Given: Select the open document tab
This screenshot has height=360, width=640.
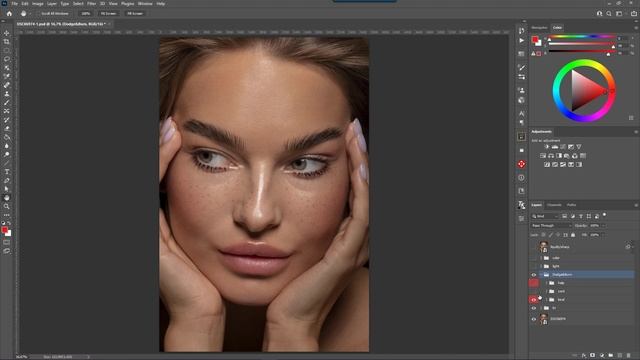Looking at the screenshot, I should point(61,24).
